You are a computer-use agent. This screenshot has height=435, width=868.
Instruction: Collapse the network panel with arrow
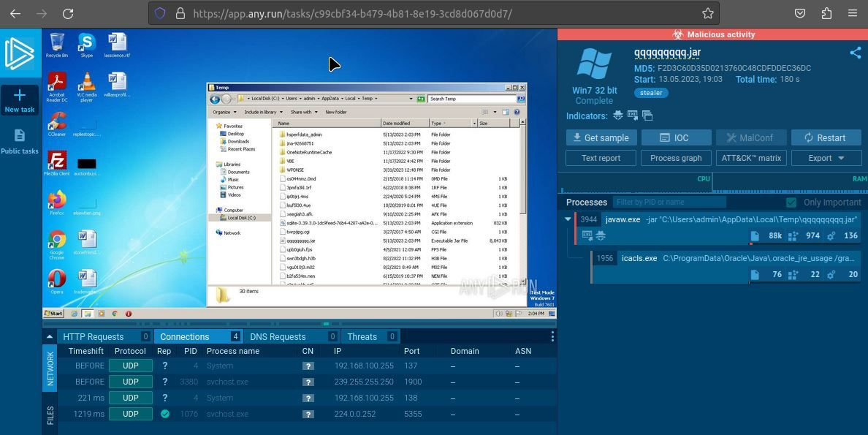[49, 336]
